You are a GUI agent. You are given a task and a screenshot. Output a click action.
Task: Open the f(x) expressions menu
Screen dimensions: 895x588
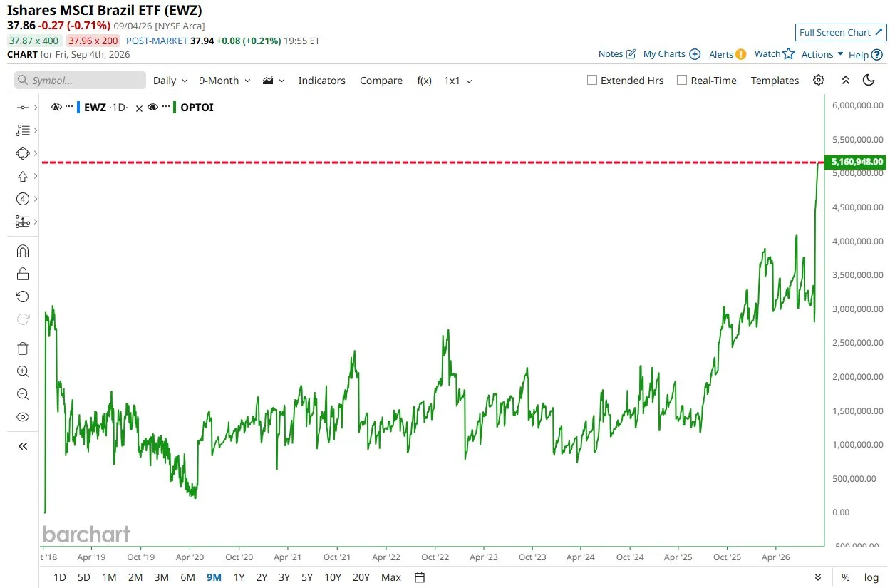click(424, 81)
